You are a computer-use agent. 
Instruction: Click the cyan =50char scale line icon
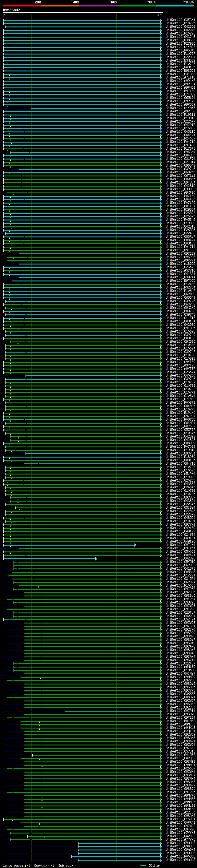click(x=143, y=866)
